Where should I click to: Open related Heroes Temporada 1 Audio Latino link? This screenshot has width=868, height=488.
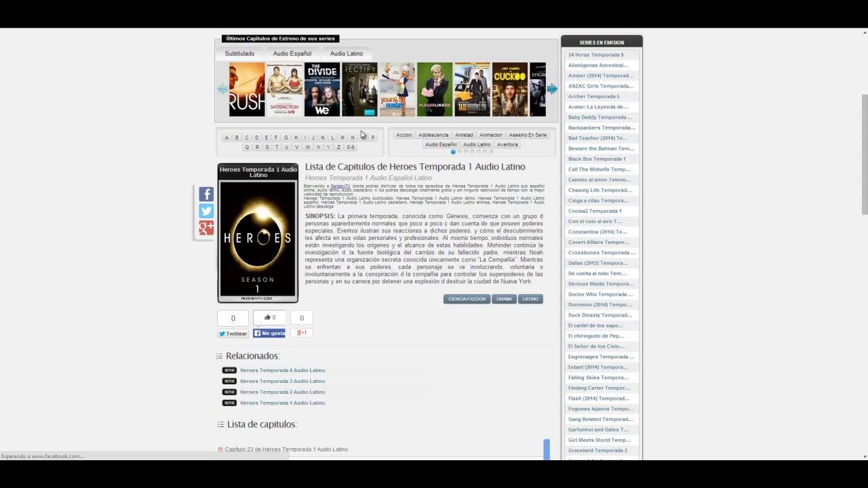click(282, 403)
